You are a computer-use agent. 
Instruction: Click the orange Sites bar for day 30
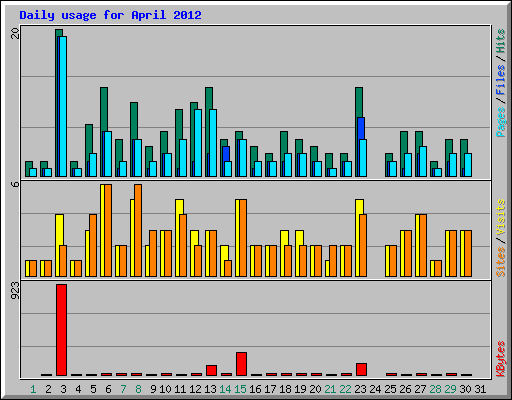tap(468, 253)
